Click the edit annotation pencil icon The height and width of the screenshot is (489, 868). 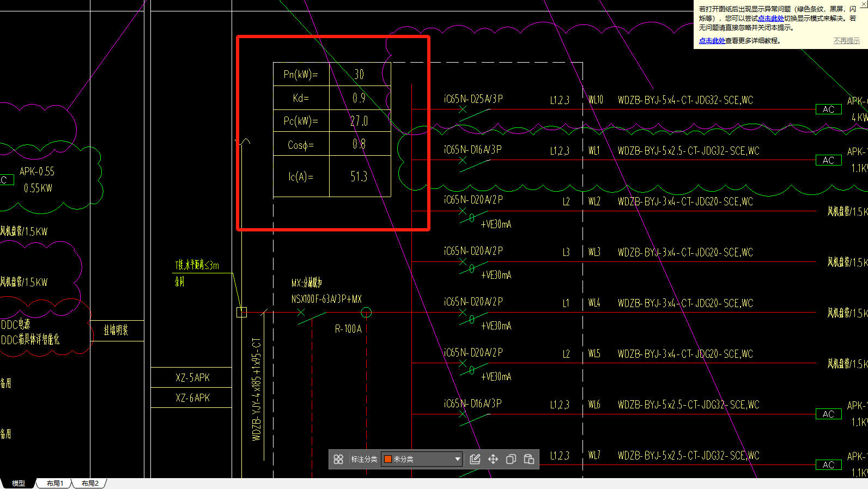[475, 459]
